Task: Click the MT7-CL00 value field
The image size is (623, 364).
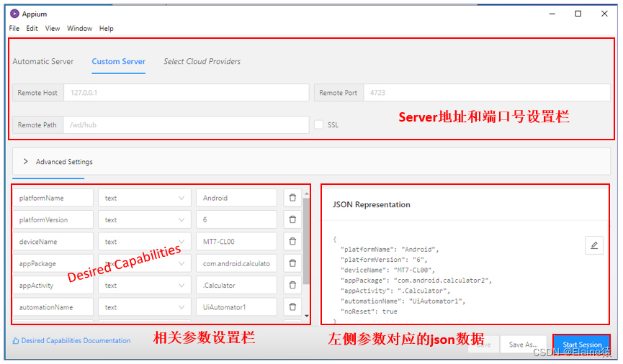Action: pyautogui.click(x=236, y=241)
